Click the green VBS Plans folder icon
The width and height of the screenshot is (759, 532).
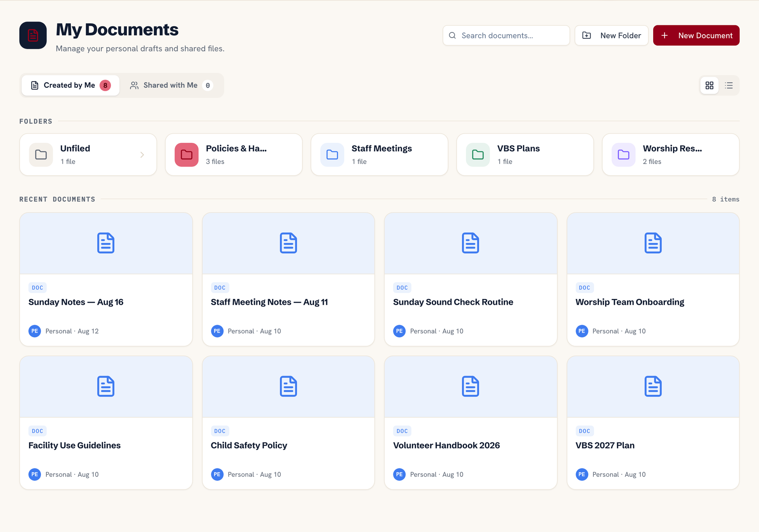click(478, 155)
